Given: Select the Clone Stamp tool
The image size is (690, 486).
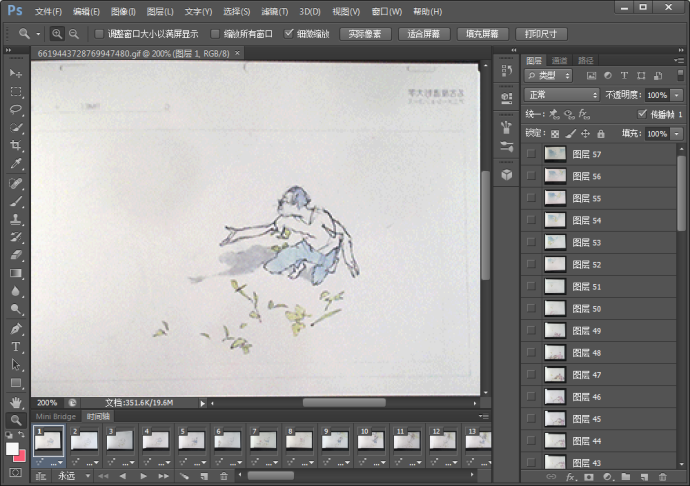Looking at the screenshot, I should pyautogui.click(x=16, y=219).
